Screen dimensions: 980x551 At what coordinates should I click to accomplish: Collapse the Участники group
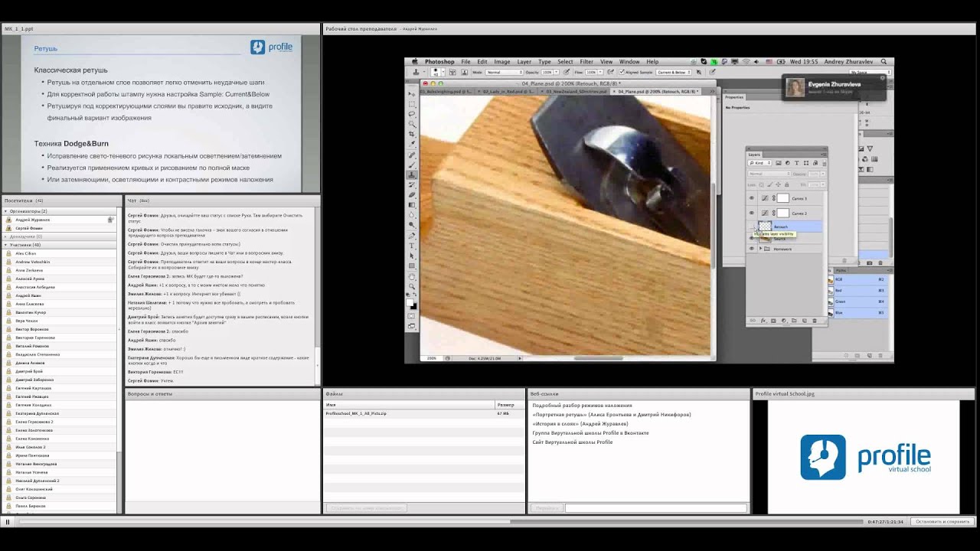pos(6,245)
